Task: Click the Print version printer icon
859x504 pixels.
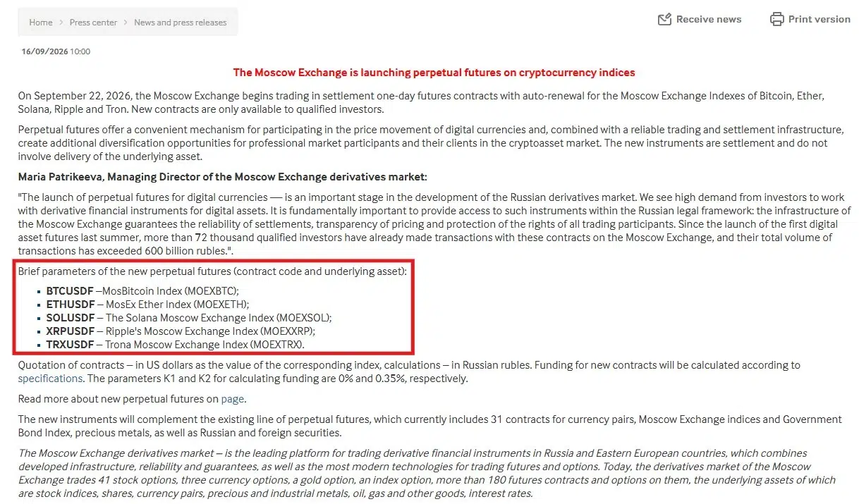Action: (x=776, y=19)
